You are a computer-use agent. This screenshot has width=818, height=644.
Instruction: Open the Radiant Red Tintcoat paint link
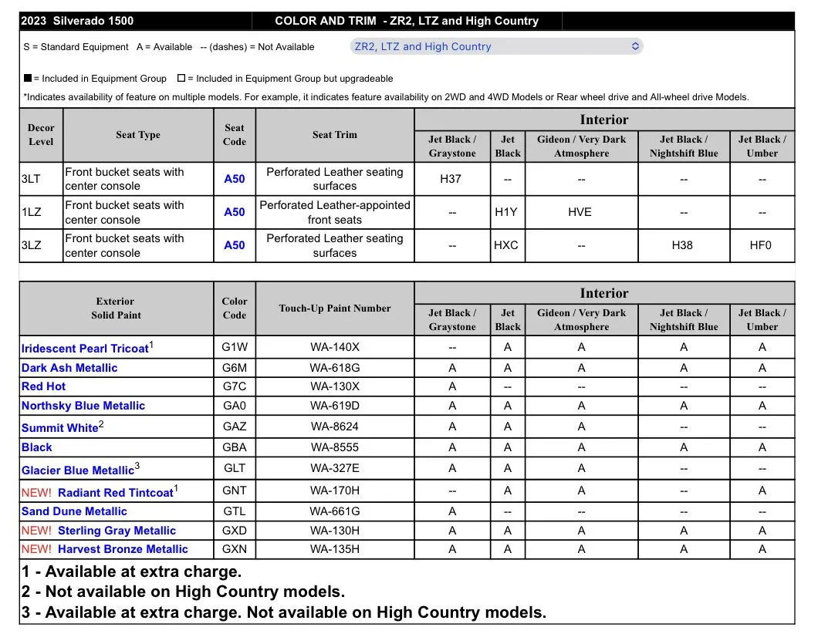coord(115,493)
